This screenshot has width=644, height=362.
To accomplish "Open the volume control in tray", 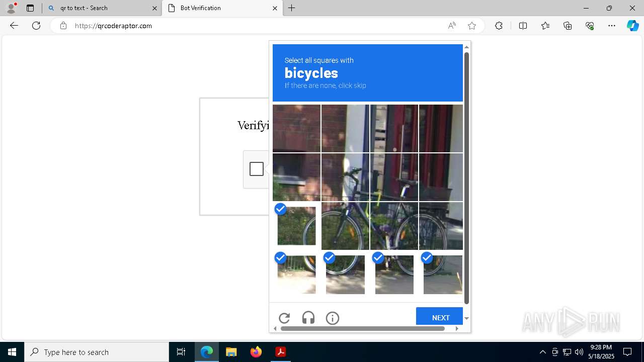I will coord(579,352).
